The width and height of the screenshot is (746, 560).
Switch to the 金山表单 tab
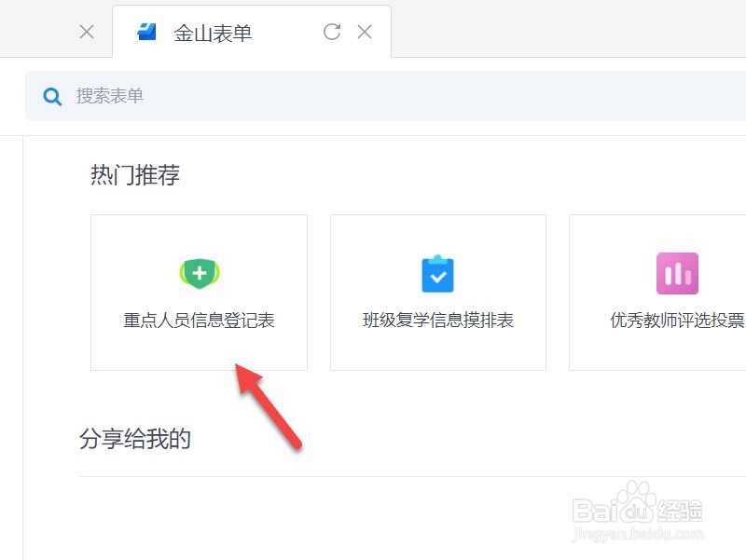pos(213,31)
